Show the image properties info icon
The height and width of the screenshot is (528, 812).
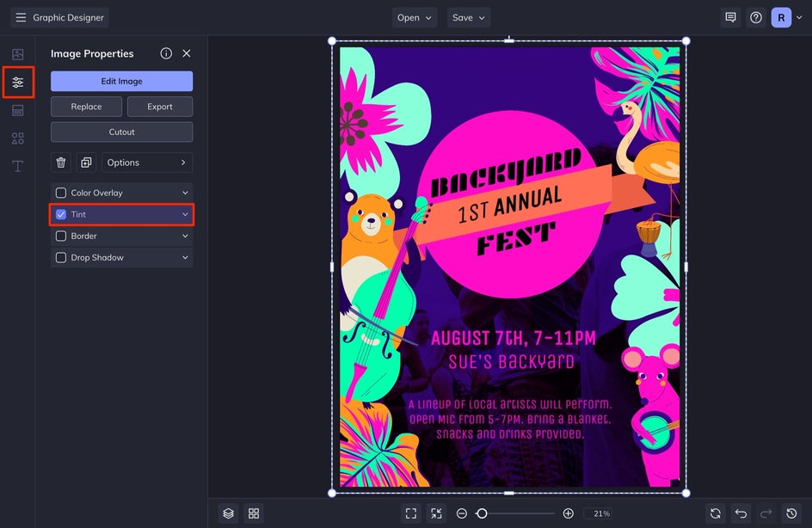[166, 53]
